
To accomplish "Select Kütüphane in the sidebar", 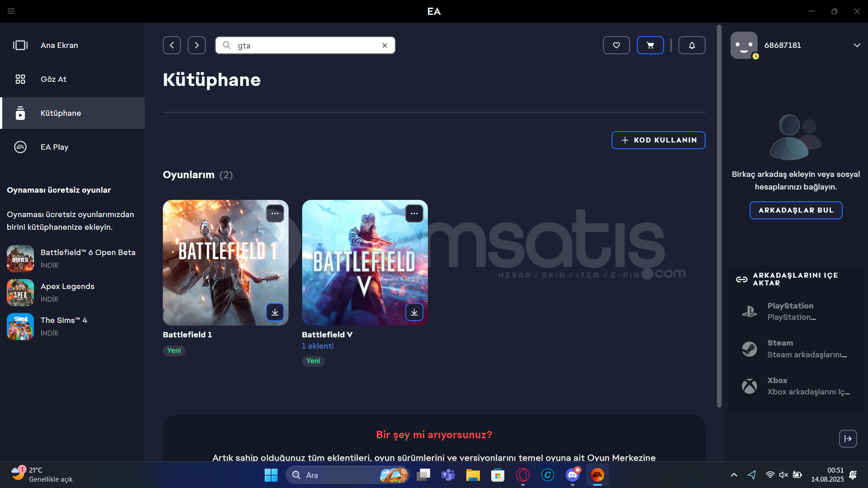I will point(72,113).
